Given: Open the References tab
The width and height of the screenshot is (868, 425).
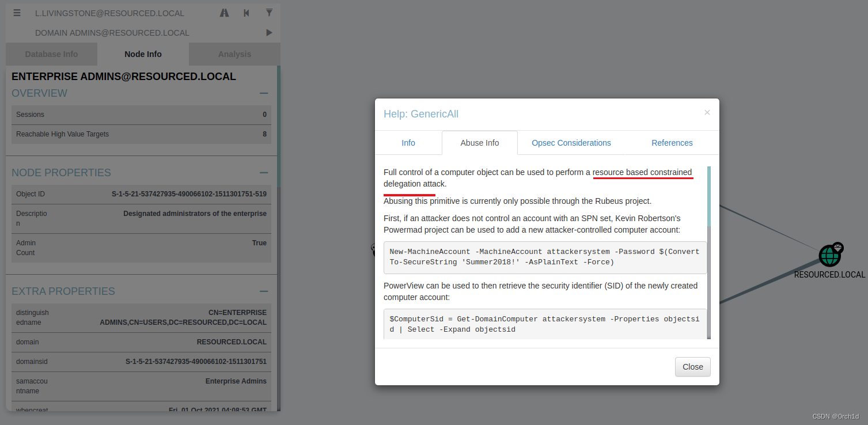Looking at the screenshot, I should [x=672, y=143].
